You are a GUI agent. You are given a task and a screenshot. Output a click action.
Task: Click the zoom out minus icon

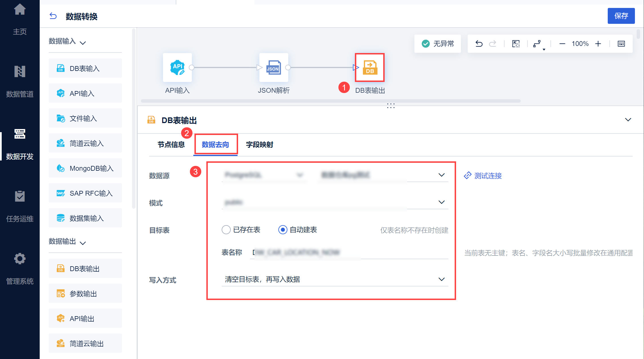562,44
